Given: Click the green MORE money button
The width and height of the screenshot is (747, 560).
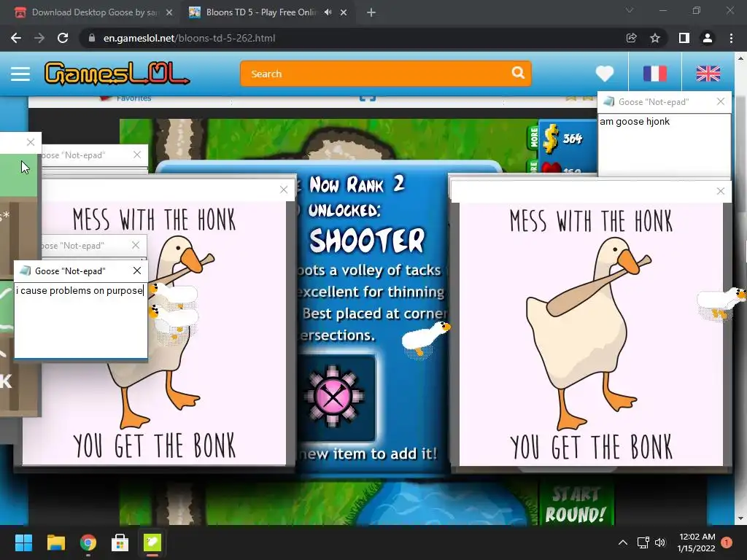Looking at the screenshot, I should tap(533, 137).
